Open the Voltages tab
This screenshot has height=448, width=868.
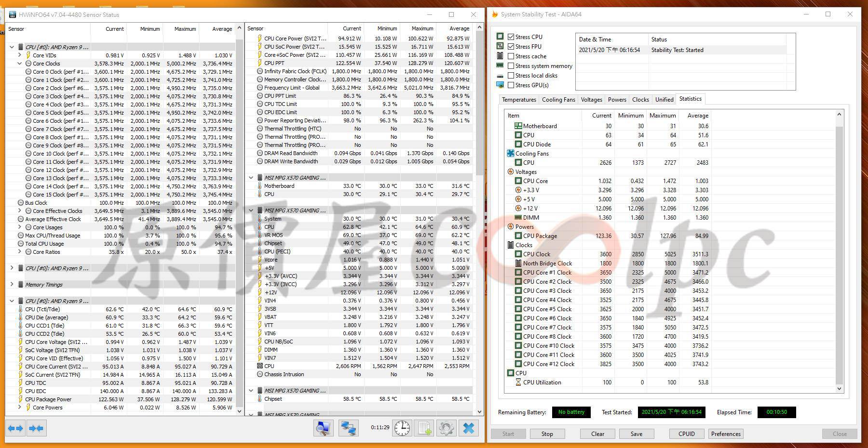591,100
